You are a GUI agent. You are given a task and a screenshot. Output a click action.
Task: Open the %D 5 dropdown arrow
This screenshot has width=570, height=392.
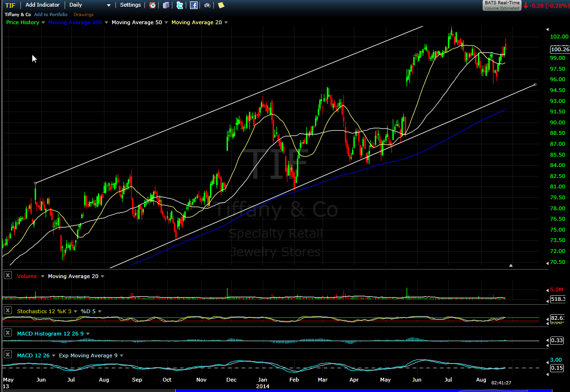click(x=100, y=312)
